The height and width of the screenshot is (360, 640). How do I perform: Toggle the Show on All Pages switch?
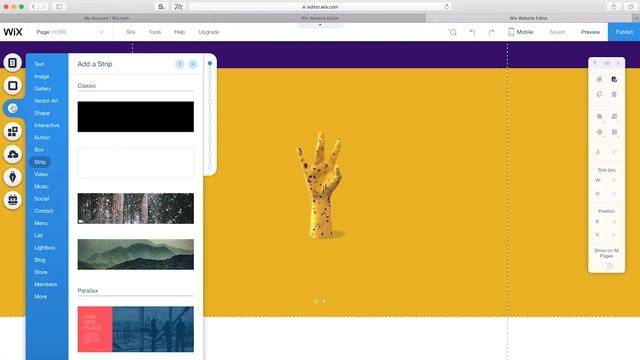607,266
